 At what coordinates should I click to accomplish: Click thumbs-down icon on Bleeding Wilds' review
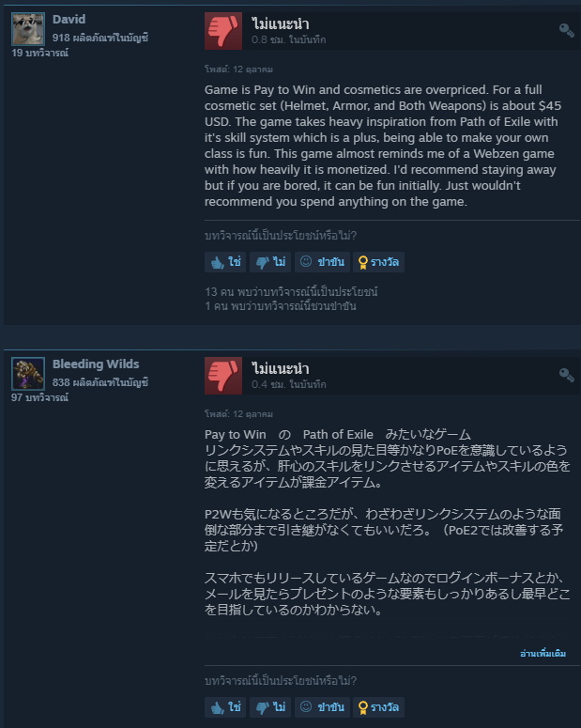[223, 376]
